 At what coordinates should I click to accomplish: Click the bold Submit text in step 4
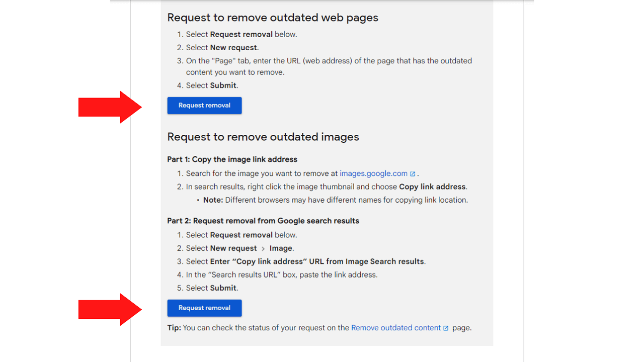coord(223,85)
